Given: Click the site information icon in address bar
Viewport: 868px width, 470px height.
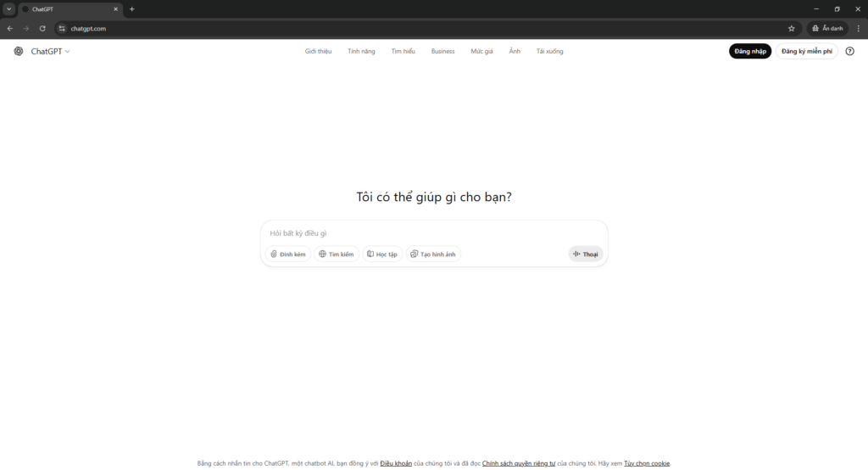Looking at the screenshot, I should [x=61, y=28].
